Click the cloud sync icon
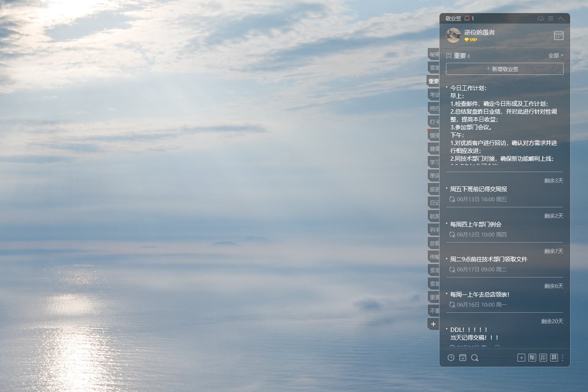This screenshot has height=392, width=588. pyautogui.click(x=541, y=18)
